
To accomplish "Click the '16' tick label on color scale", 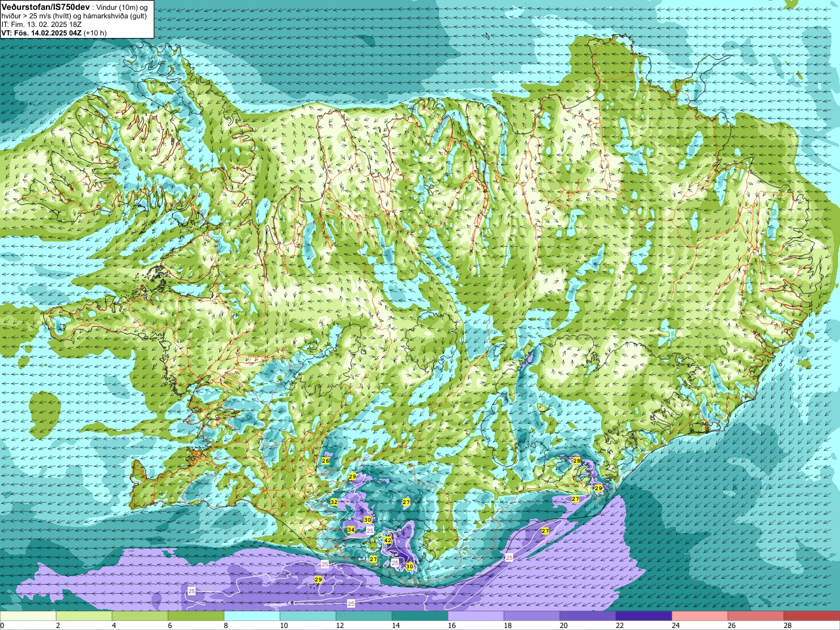I will (x=451, y=626).
